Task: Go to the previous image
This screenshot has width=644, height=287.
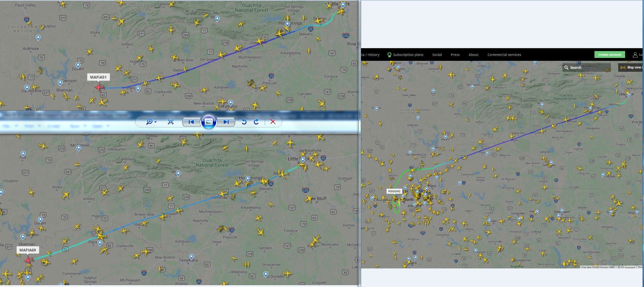Action: (x=191, y=122)
